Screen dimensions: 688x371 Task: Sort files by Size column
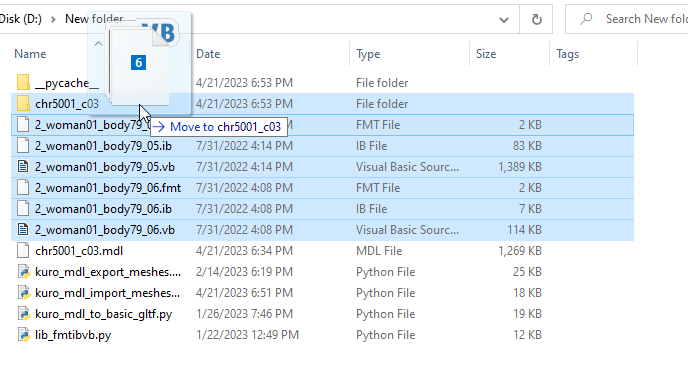click(x=486, y=54)
